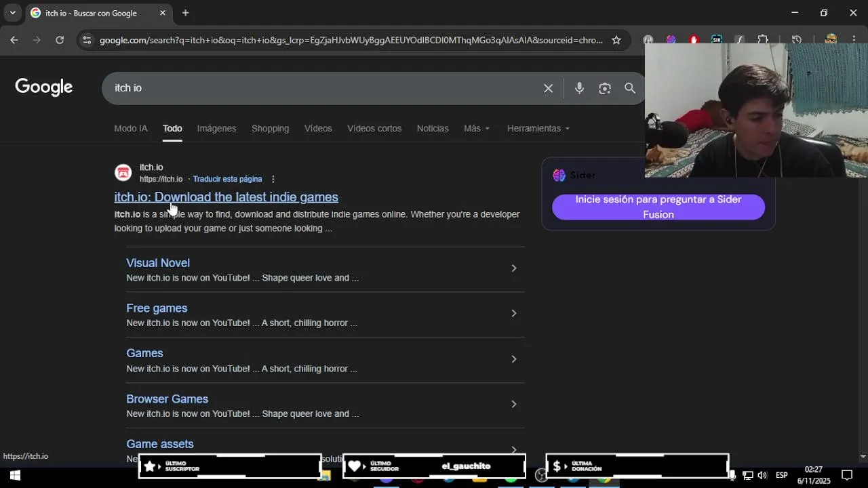The image size is (868, 488).
Task: Open the extensions puzzle icon
Action: [x=763, y=39]
